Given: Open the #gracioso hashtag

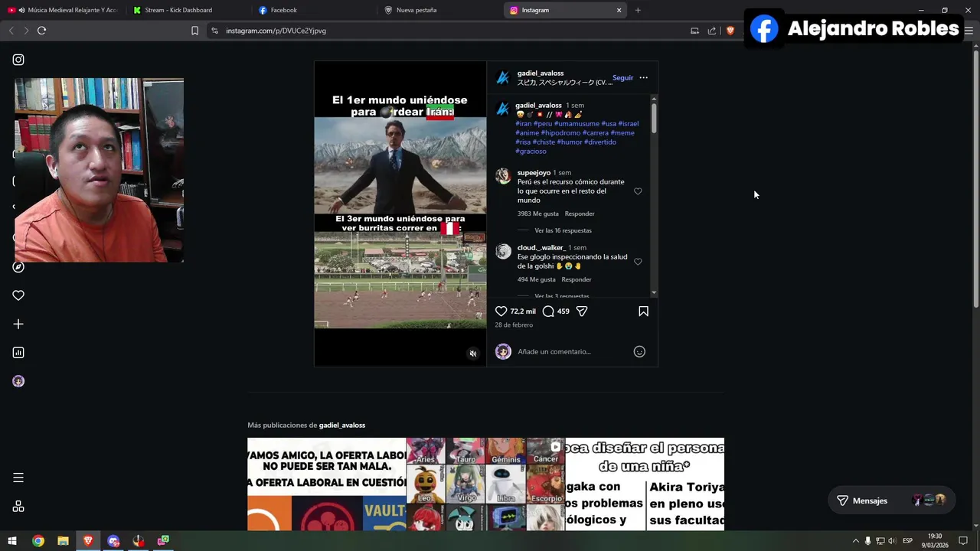Looking at the screenshot, I should 531,152.
